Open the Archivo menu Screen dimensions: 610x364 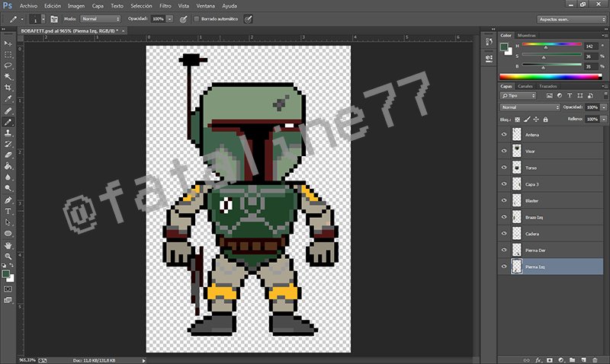28,6
